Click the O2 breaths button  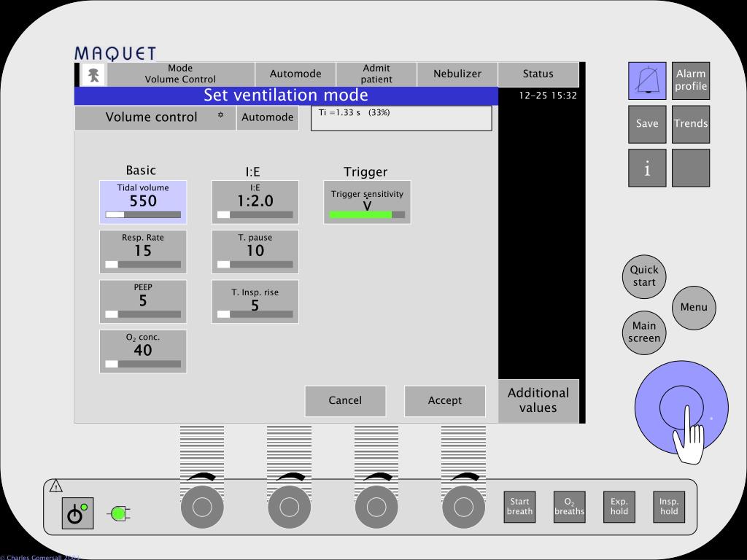569,507
